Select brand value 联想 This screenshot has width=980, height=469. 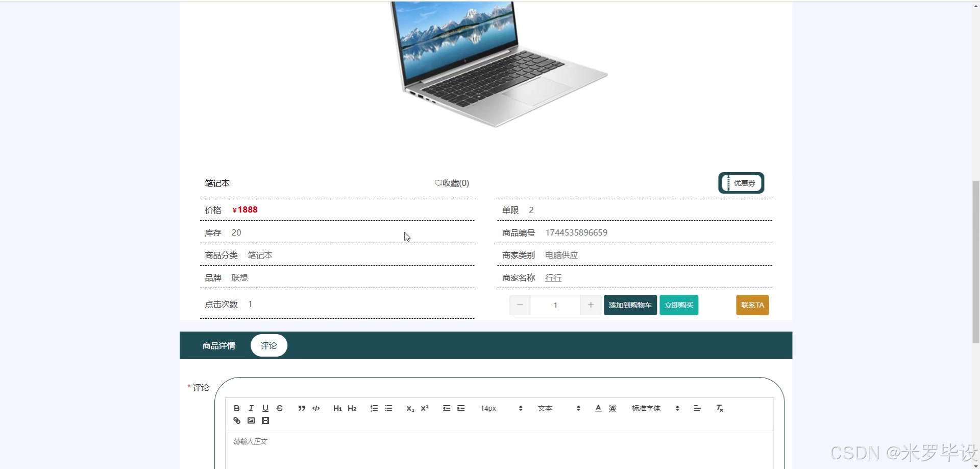click(x=240, y=278)
